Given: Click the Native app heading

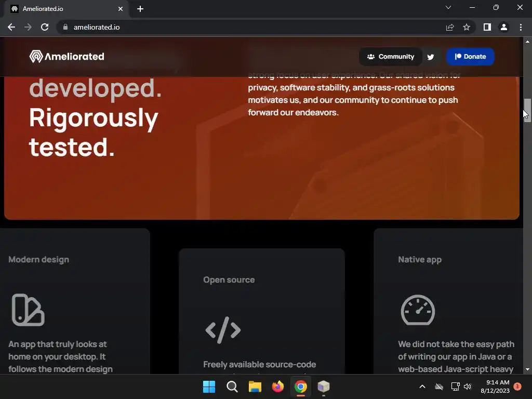Looking at the screenshot, I should [x=420, y=260].
